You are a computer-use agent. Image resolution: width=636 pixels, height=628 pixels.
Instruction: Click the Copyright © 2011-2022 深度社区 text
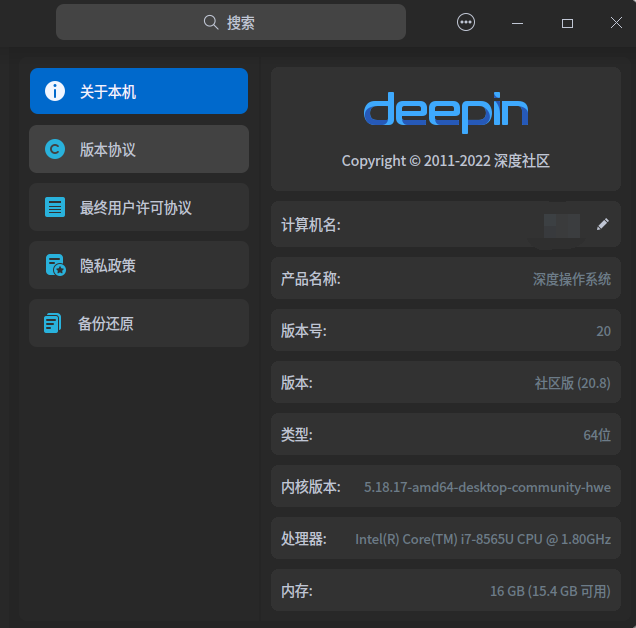click(446, 161)
